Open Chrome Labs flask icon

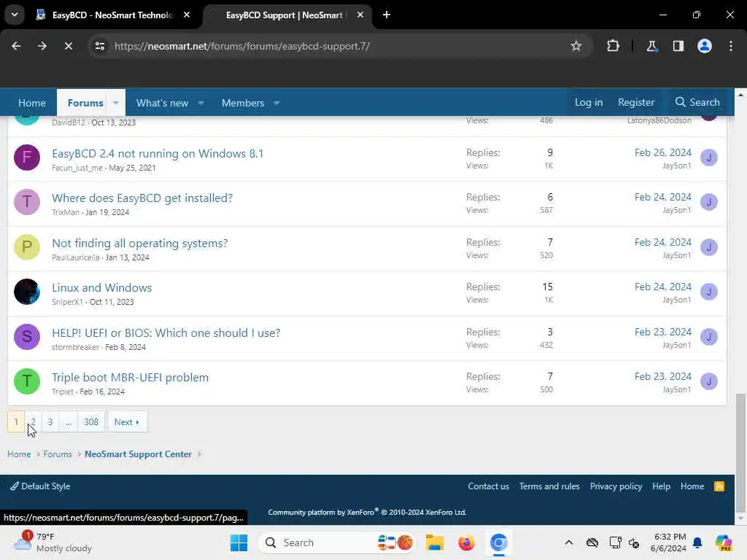651,46
